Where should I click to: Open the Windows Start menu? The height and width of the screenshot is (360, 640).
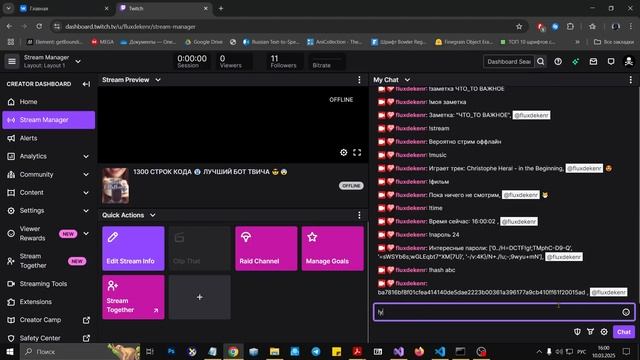coord(10,351)
